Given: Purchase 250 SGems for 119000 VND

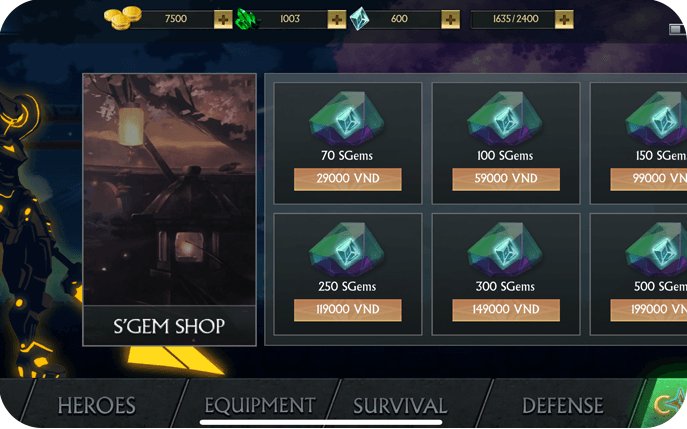Looking at the screenshot, I should pyautogui.click(x=347, y=310).
